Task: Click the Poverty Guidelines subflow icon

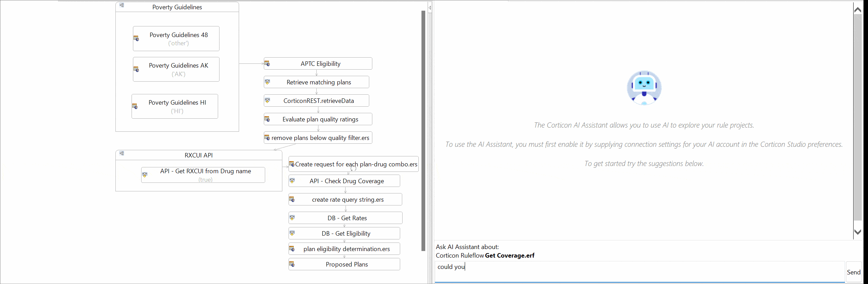Action: [x=122, y=5]
